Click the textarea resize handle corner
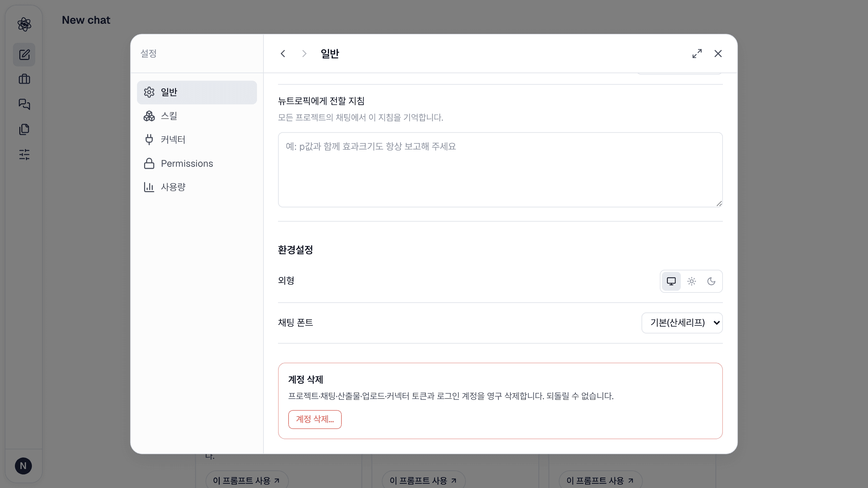Viewport: 868px width, 488px height. click(719, 203)
